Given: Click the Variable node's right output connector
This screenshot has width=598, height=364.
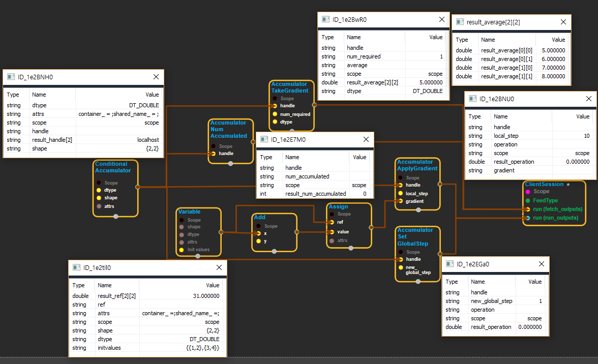Looking at the screenshot, I should click(x=221, y=232).
